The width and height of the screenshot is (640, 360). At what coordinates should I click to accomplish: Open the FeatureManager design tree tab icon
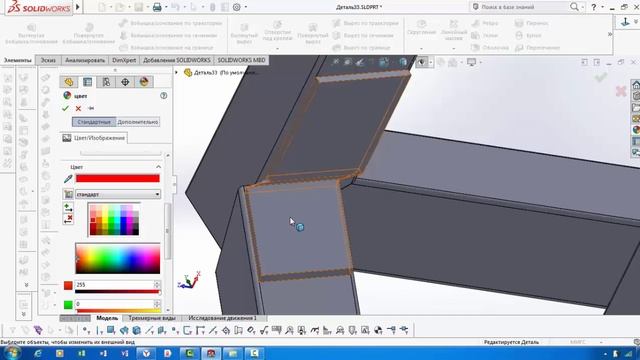pyautogui.click(x=69, y=82)
